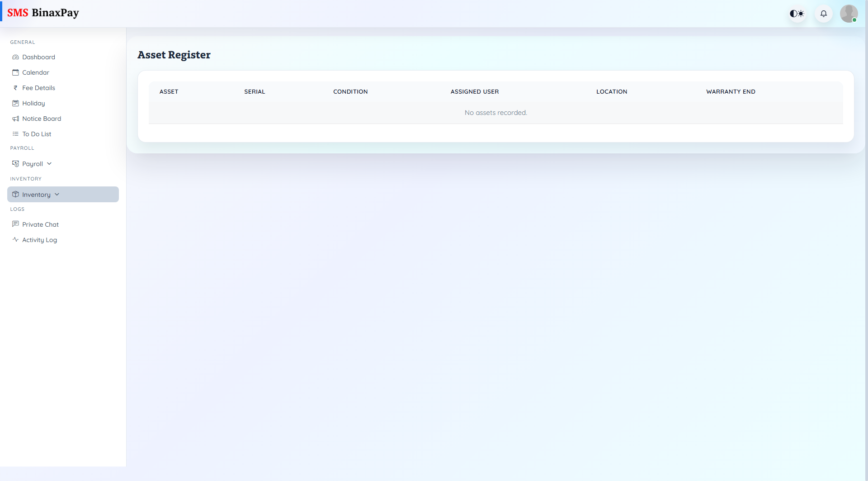Click the SMS BinaxPay logo link
The width and height of the screenshot is (868, 481).
(x=43, y=13)
